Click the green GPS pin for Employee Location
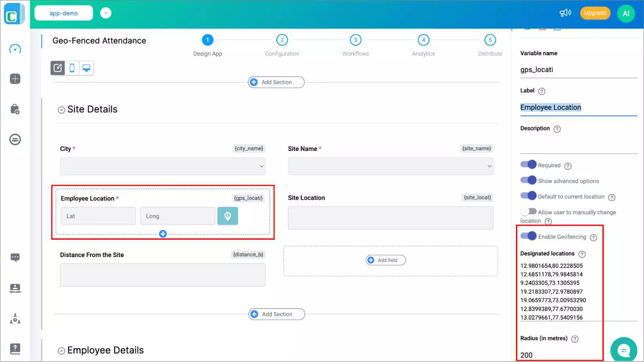This screenshot has width=644, height=362. [227, 216]
